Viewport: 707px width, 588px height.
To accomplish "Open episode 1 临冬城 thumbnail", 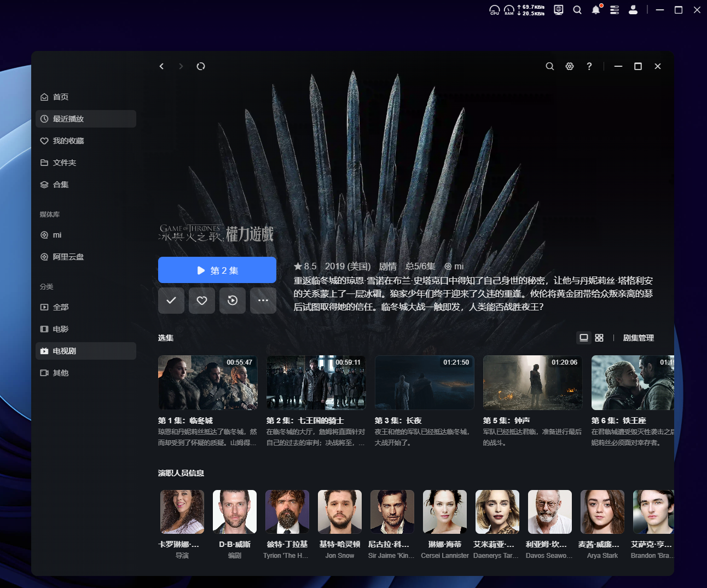I will point(208,383).
